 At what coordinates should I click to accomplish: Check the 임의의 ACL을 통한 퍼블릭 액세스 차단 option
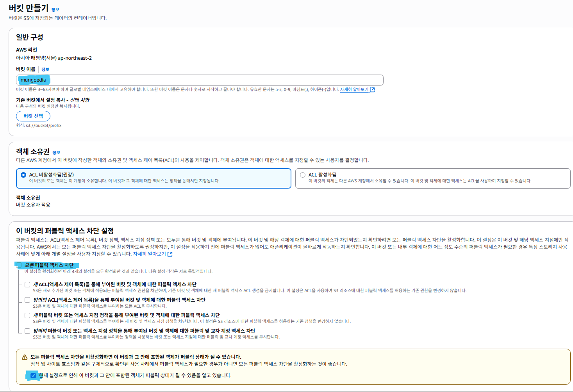click(27, 299)
